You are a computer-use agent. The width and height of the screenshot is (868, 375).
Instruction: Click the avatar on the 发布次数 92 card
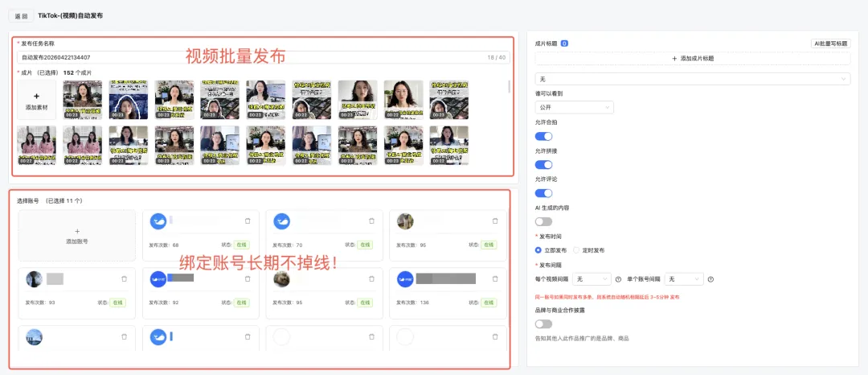click(158, 278)
